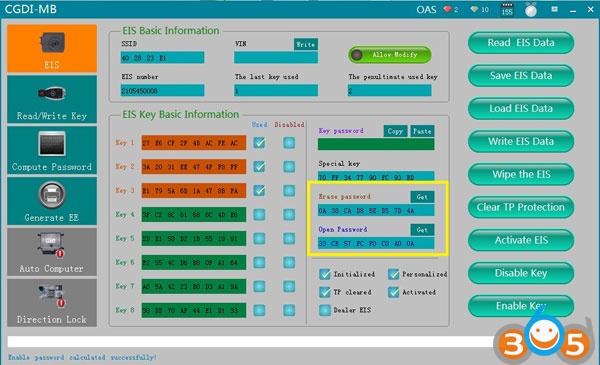Click the medal icon in title bar
Viewport: 600px width, 365px height.
(x=531, y=10)
